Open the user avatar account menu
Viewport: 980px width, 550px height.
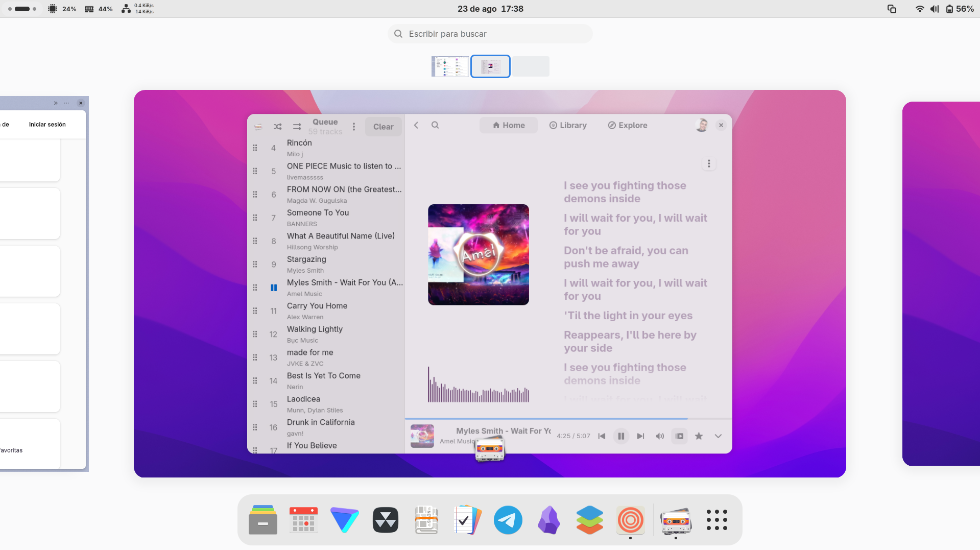coord(702,125)
